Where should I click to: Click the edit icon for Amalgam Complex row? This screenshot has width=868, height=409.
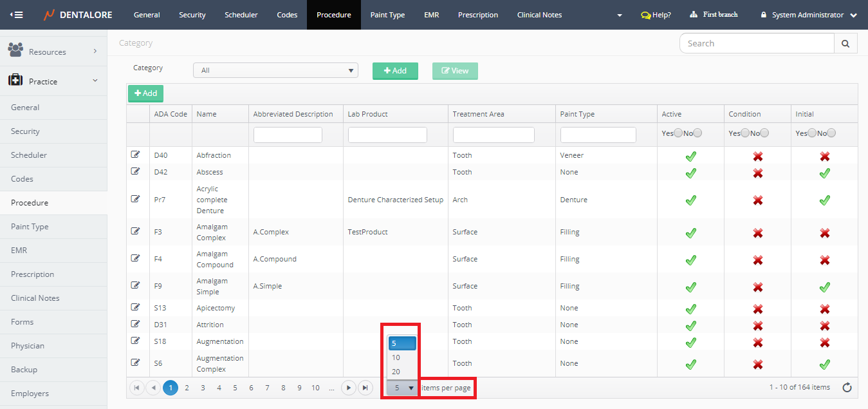135,231
